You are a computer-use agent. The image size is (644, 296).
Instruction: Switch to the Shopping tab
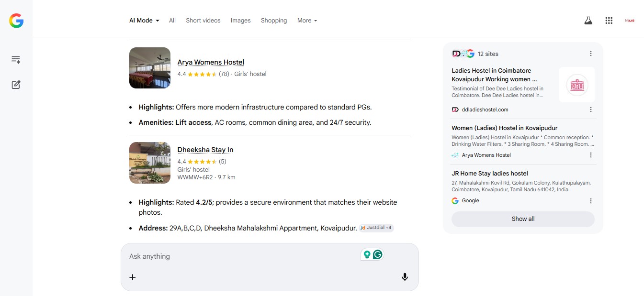tap(274, 21)
